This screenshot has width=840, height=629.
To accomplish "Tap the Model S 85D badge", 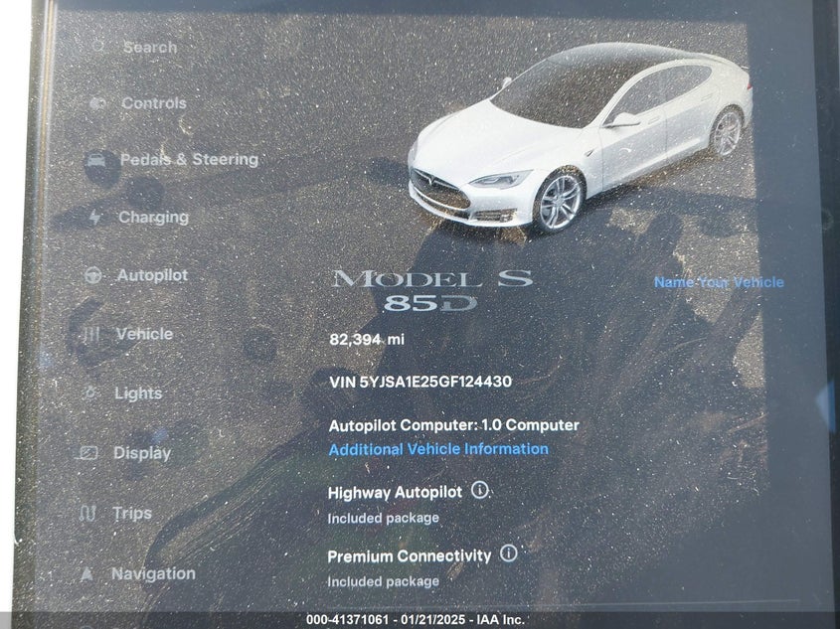I will [431, 290].
